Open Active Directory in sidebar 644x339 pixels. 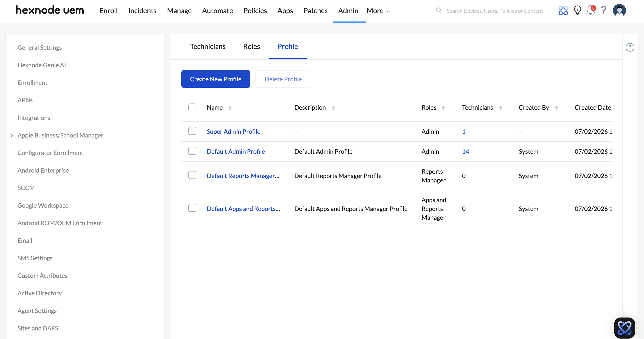tap(39, 293)
